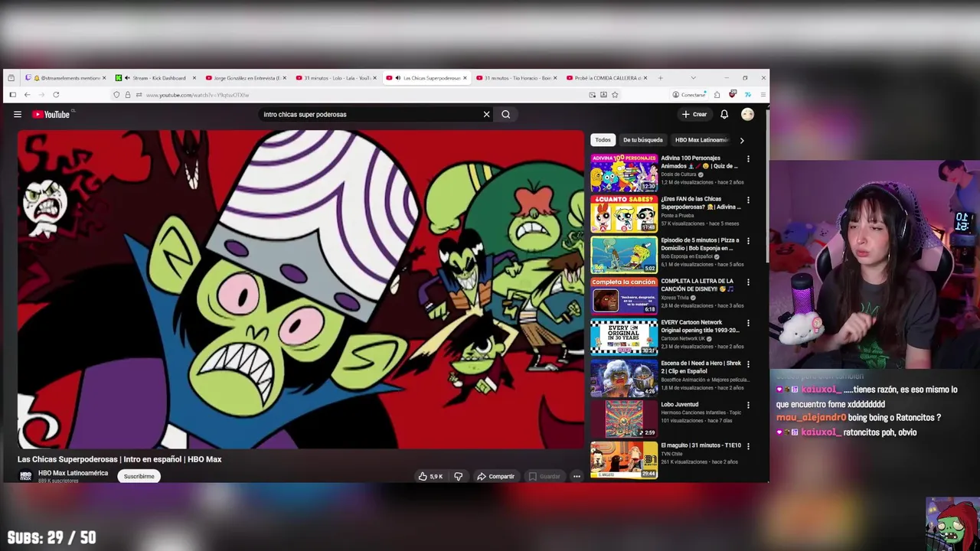980x551 pixels.
Task: Click the YouTube search text field
Action: pos(370,114)
